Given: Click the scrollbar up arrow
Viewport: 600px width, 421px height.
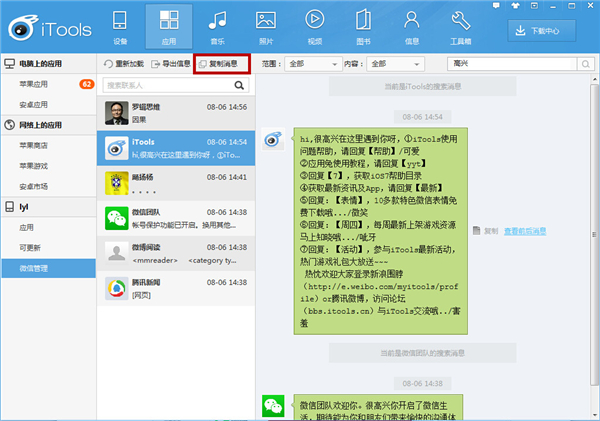Looking at the screenshot, I should click(x=594, y=79).
